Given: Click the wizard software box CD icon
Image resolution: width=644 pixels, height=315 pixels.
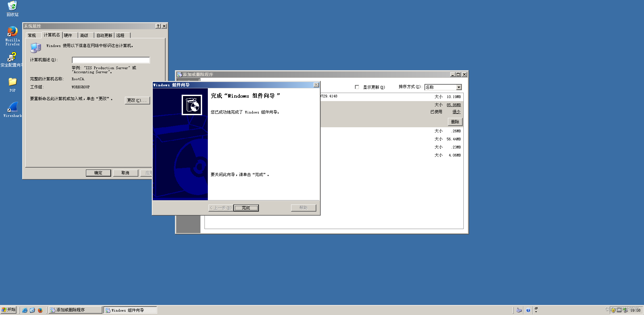Looking at the screenshot, I should 192,105.
